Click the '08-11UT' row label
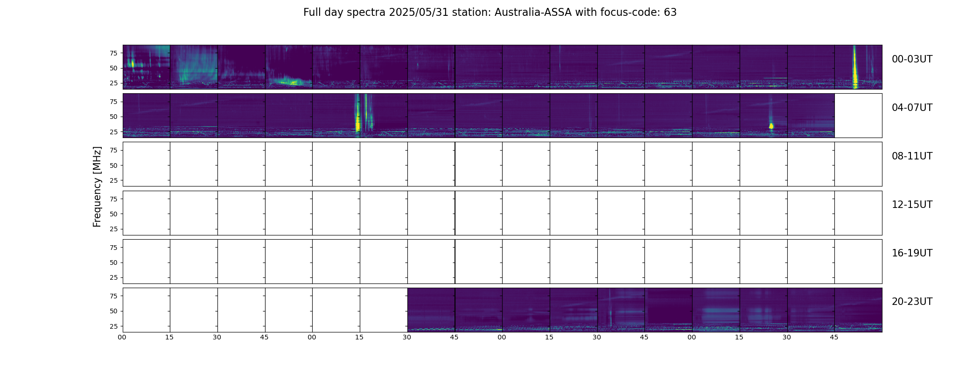980x373 pixels. (x=912, y=156)
